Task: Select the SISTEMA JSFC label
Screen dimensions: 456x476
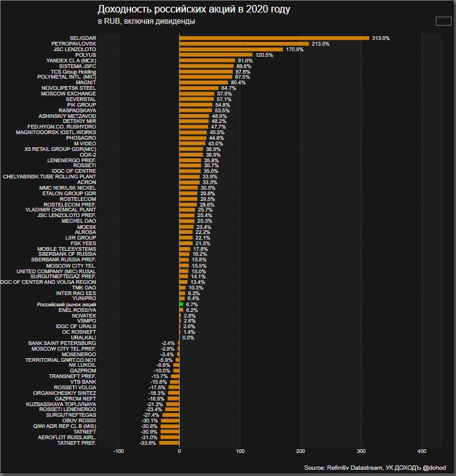Action: [77, 66]
